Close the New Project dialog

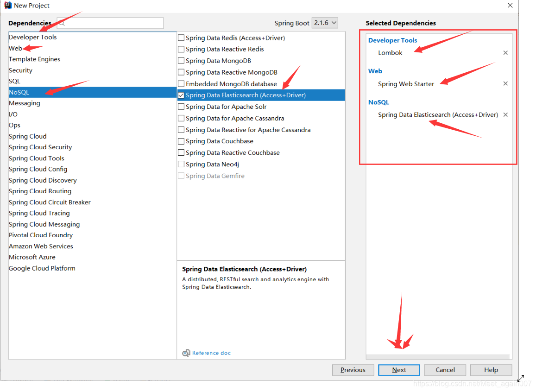[510, 6]
